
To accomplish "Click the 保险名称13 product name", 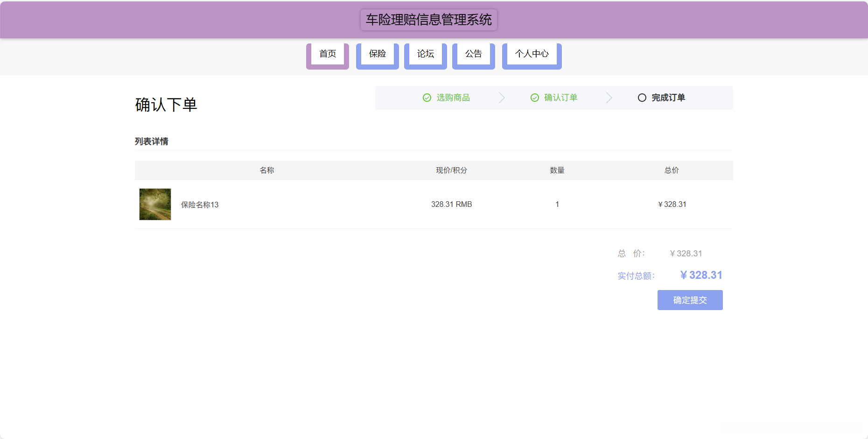I will pos(200,205).
